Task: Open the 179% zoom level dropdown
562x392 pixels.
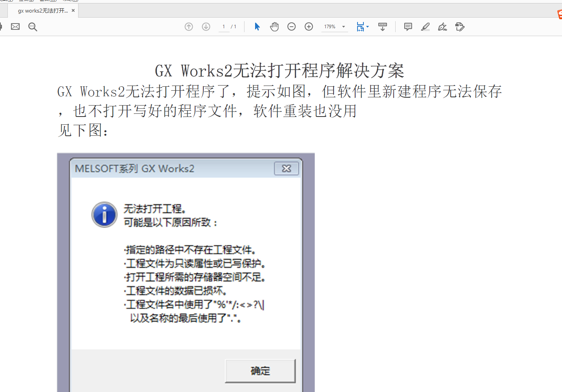Action: click(343, 27)
